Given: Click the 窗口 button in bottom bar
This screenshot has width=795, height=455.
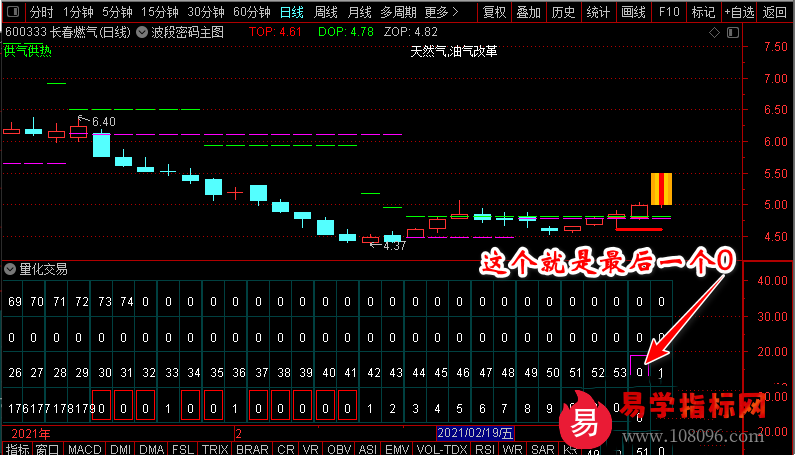Looking at the screenshot, I should [x=47, y=449].
